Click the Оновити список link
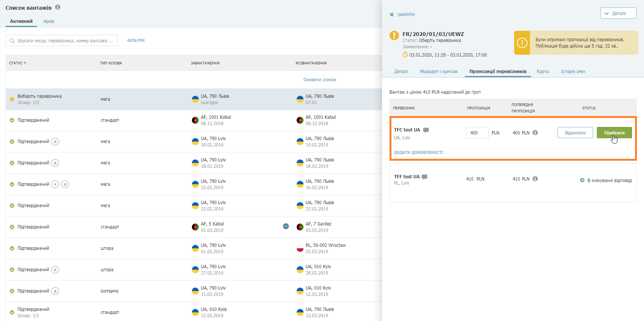This screenshot has height=321, width=644. [320, 80]
